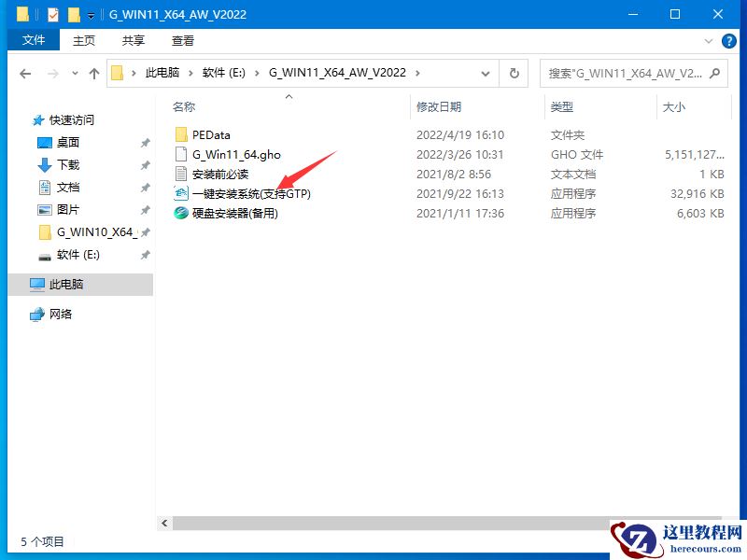Switch to the 查看 ribbon tab
Viewport: 747px width, 560px height.
pos(181,40)
